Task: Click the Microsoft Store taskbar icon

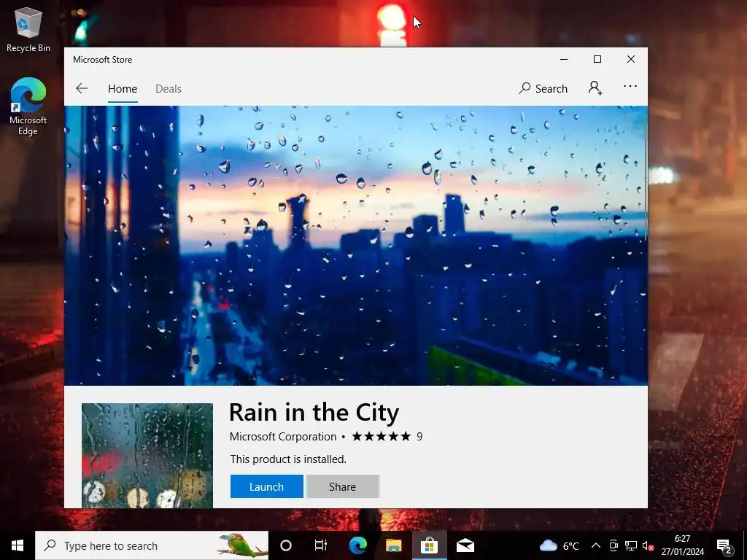Action: [429, 545]
